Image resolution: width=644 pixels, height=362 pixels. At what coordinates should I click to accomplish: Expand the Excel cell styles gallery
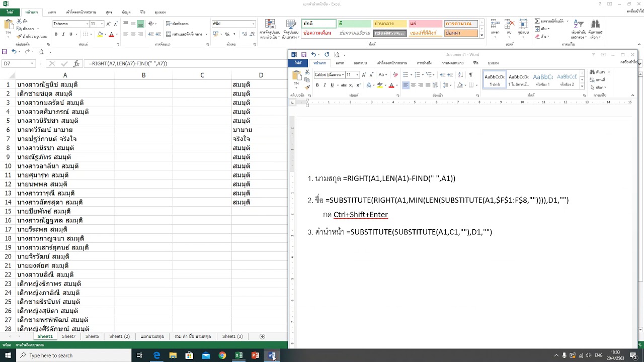pyautogui.click(x=481, y=36)
